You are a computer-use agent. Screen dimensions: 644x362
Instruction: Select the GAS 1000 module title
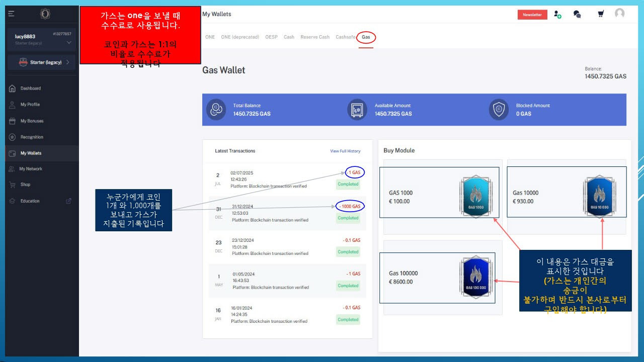click(401, 193)
